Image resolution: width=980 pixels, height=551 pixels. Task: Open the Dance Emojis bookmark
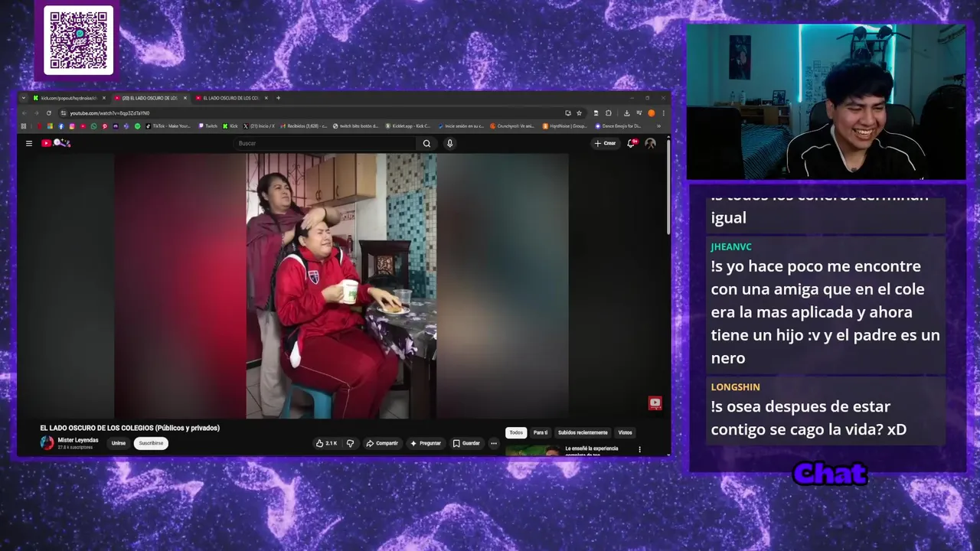(x=618, y=126)
